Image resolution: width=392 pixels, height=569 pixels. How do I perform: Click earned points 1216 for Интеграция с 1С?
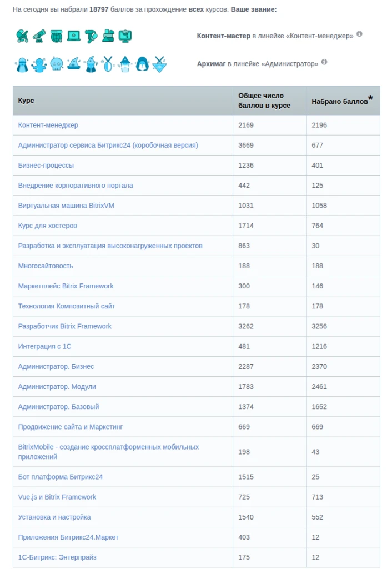tap(319, 347)
